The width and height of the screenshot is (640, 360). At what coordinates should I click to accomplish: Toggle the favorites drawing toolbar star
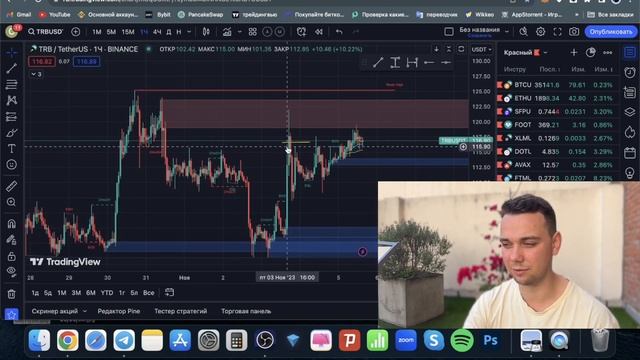pos(11,315)
